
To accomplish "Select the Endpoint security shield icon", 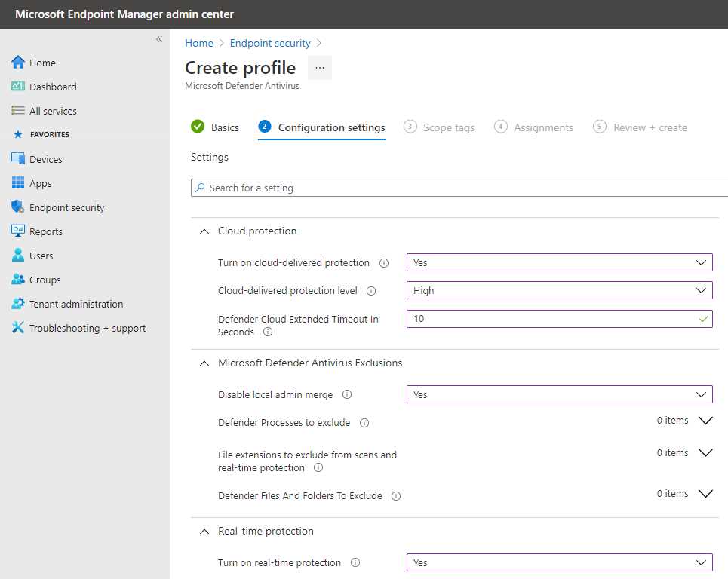I will [x=17, y=207].
